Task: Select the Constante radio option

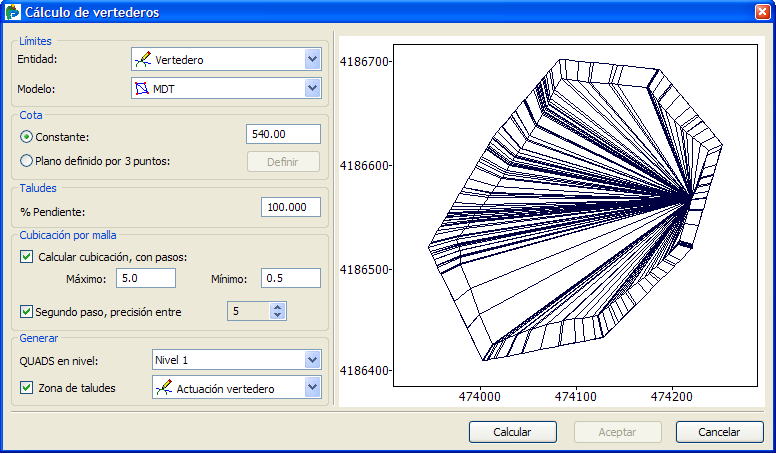Action: (27, 135)
